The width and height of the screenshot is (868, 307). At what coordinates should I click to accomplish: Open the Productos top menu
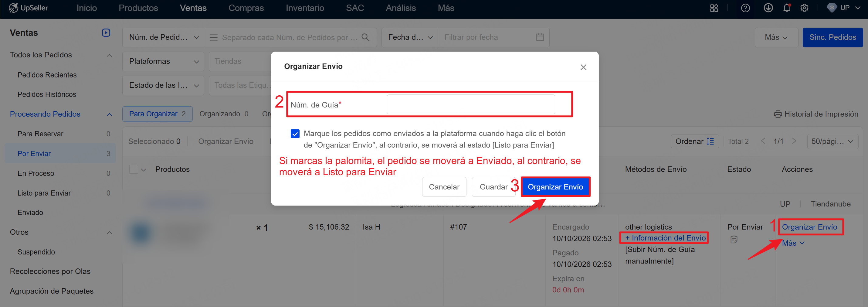click(x=138, y=8)
